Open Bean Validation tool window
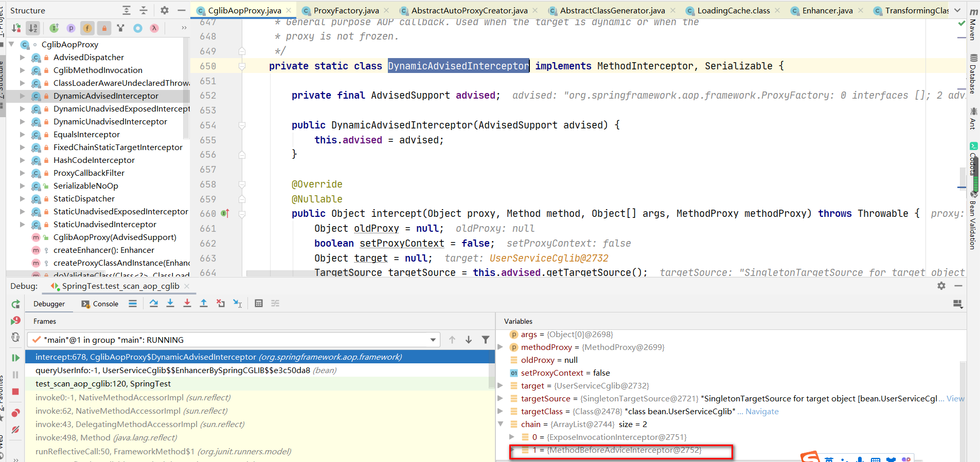Viewport: 980px width, 462px height. point(973,221)
